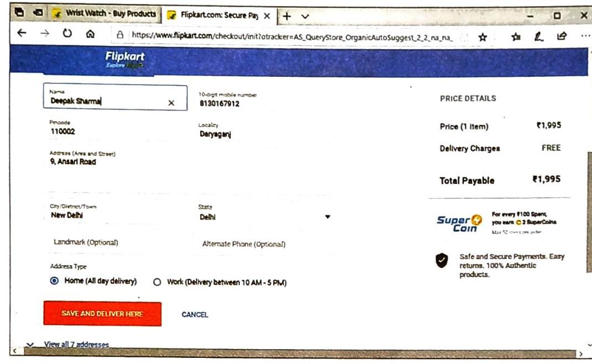Select Work (Delivery between 10 AM - 5 PM) radio
Screen dimensions: 592x364
[157, 282]
